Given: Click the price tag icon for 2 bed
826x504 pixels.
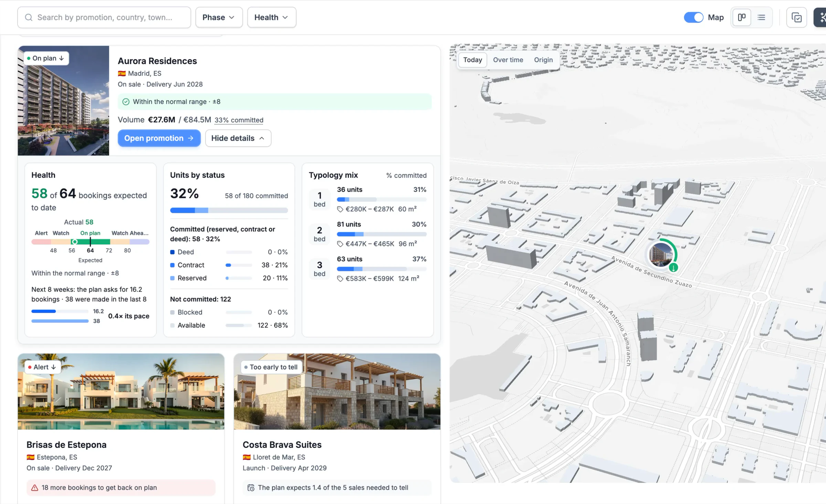Looking at the screenshot, I should [x=340, y=244].
